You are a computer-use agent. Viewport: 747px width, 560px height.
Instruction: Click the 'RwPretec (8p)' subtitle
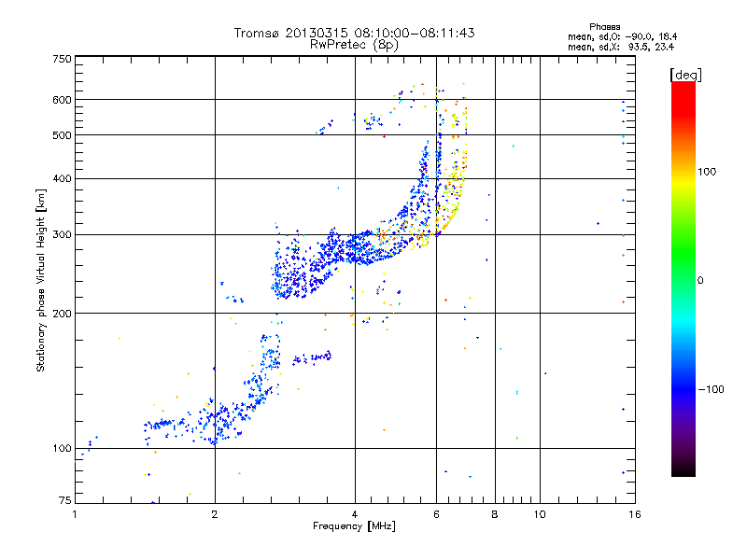point(354,45)
